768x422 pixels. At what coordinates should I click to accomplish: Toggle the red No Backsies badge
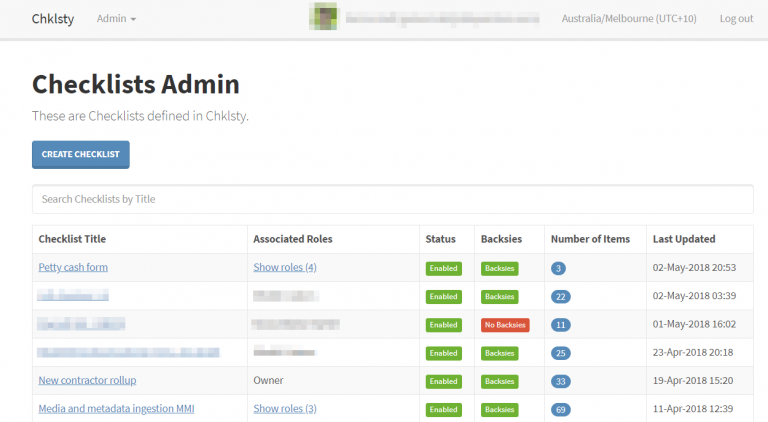pos(505,325)
